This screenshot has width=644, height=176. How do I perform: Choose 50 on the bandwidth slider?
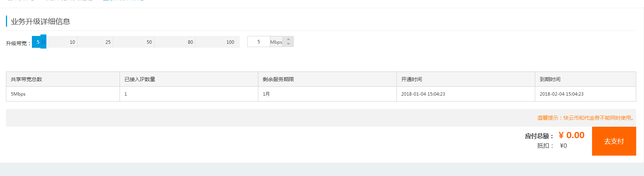click(149, 42)
